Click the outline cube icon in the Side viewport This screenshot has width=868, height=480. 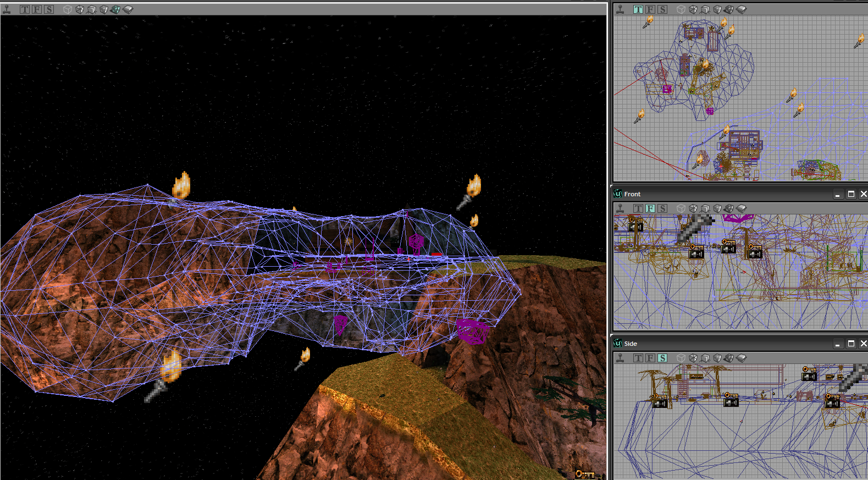(x=681, y=358)
